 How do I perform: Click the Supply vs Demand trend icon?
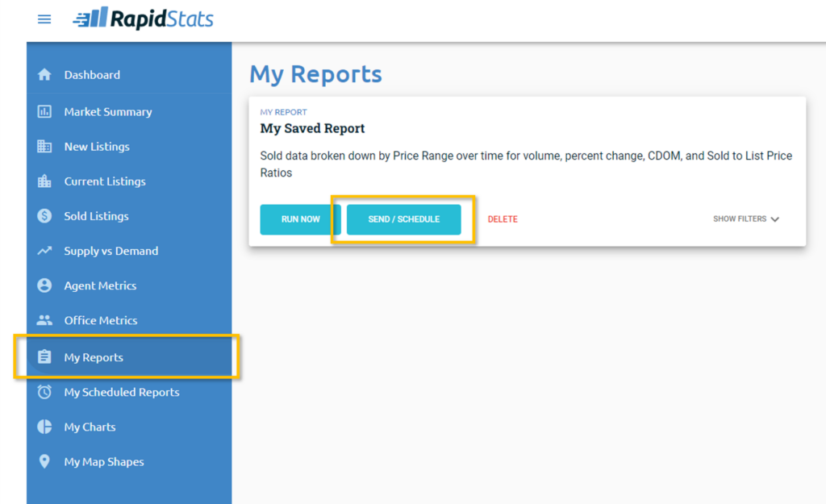point(44,251)
